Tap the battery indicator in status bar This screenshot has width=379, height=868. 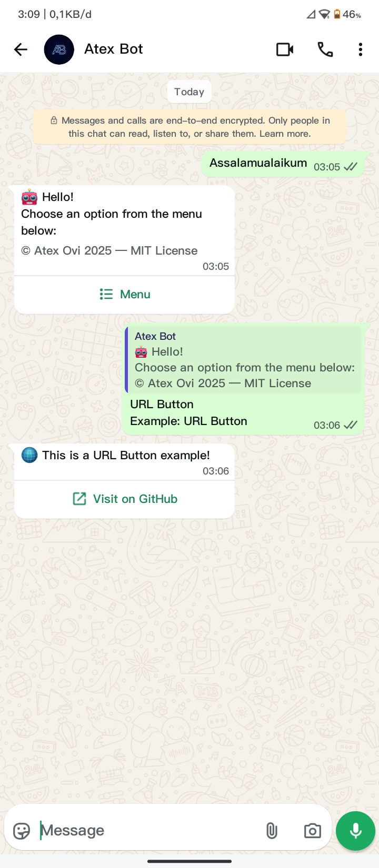pos(337,14)
